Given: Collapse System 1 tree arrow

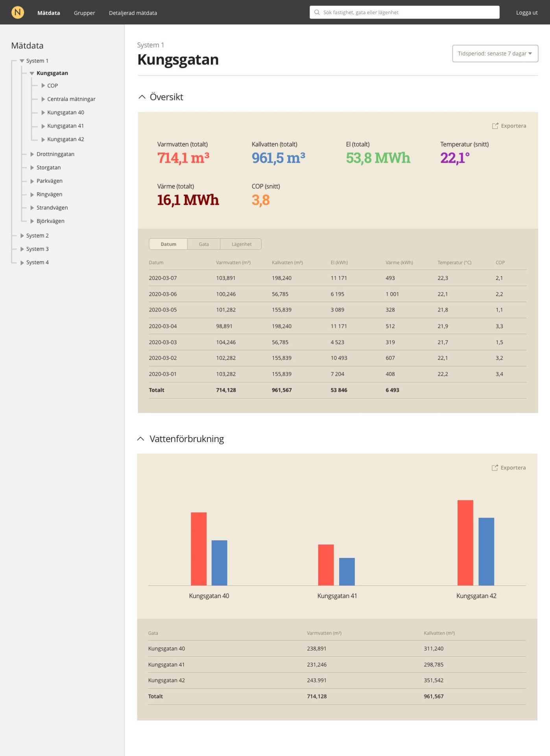Looking at the screenshot, I should coord(22,61).
